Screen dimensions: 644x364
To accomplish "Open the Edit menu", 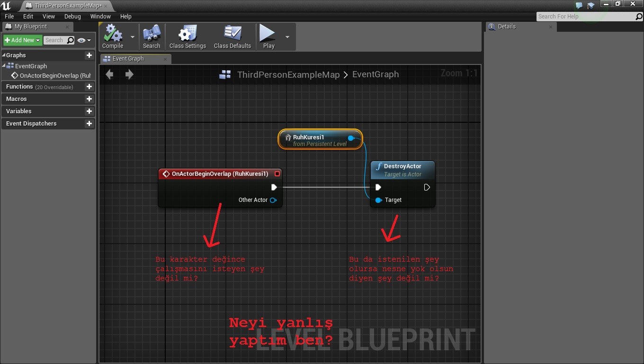I will [x=28, y=17].
